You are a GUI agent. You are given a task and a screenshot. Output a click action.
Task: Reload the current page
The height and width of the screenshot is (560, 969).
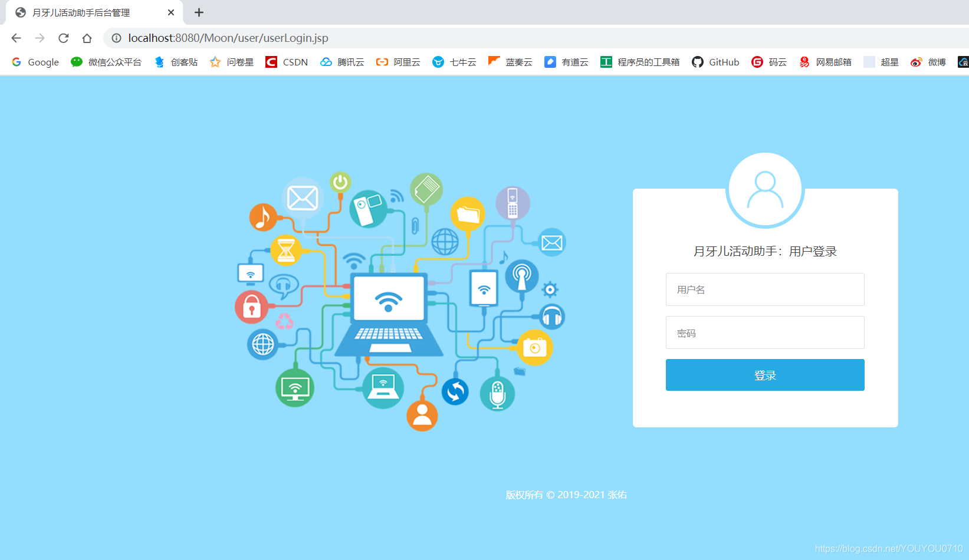[63, 38]
